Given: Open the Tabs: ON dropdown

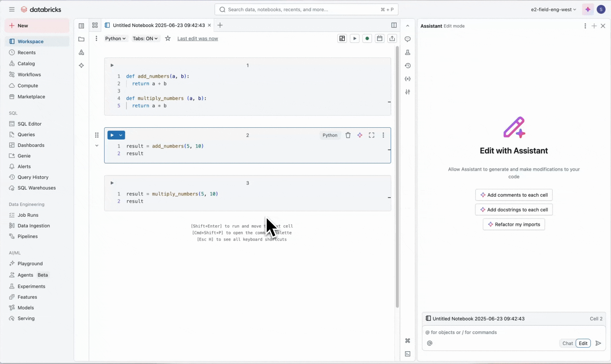Looking at the screenshot, I should coord(145,38).
